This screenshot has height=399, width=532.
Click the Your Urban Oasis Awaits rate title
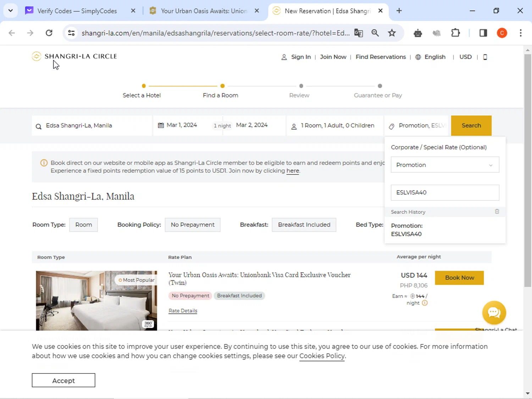pos(259,279)
